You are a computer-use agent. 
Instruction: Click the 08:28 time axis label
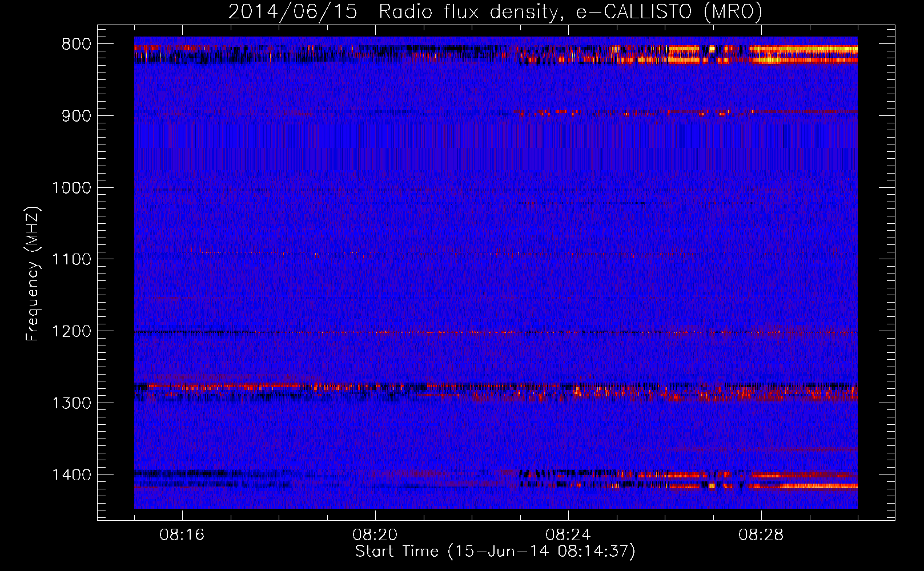[x=761, y=535]
